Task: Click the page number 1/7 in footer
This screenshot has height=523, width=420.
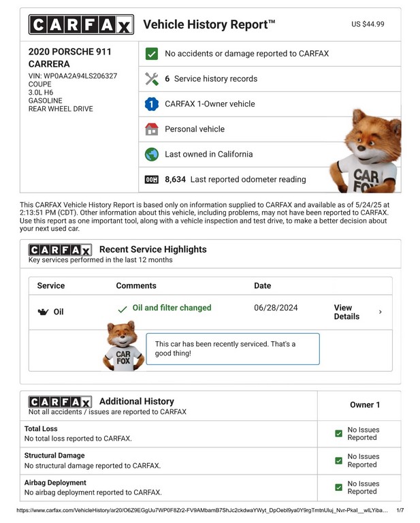Action: 400,510
